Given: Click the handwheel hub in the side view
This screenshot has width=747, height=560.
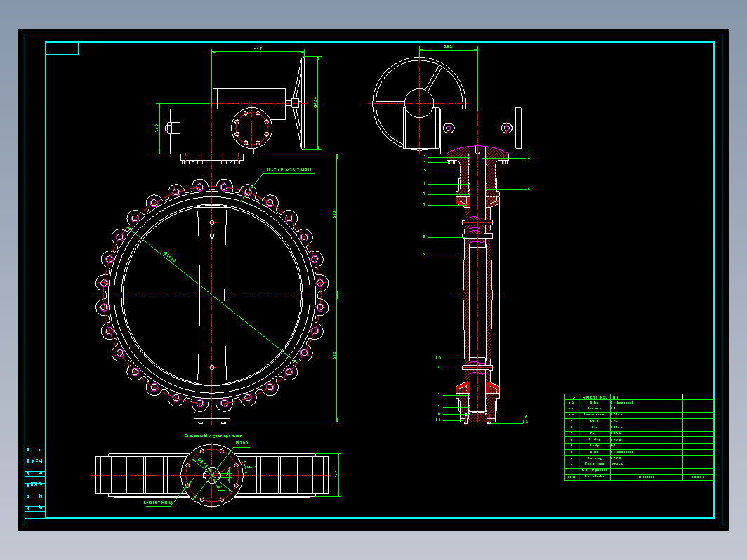Looking at the screenshot, I should 420,102.
